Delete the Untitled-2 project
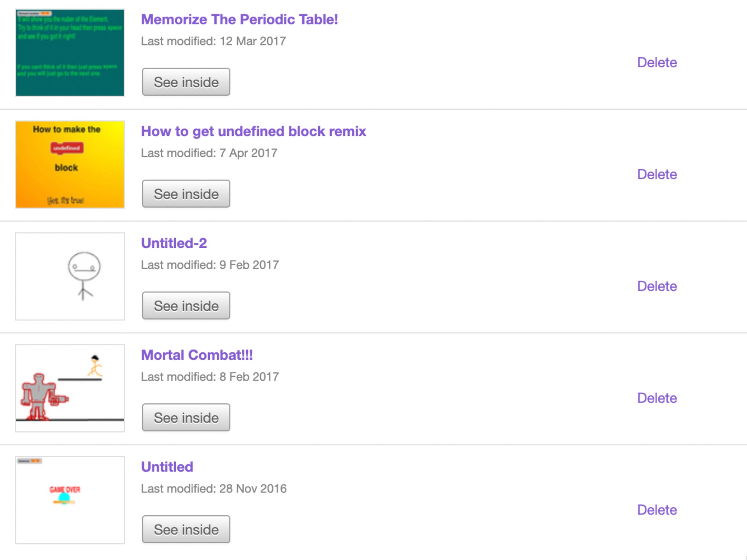Image resolution: width=747 pixels, height=560 pixels. (x=657, y=286)
